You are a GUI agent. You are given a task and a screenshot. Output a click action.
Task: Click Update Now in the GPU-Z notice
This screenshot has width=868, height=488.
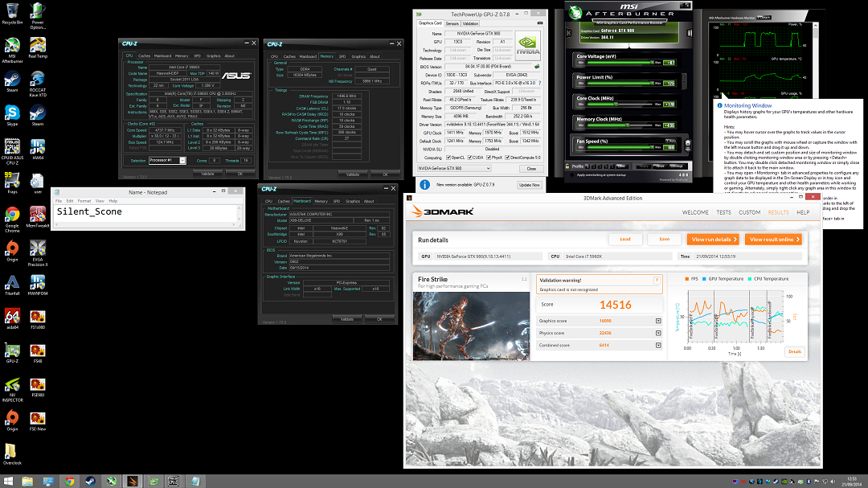pyautogui.click(x=530, y=185)
